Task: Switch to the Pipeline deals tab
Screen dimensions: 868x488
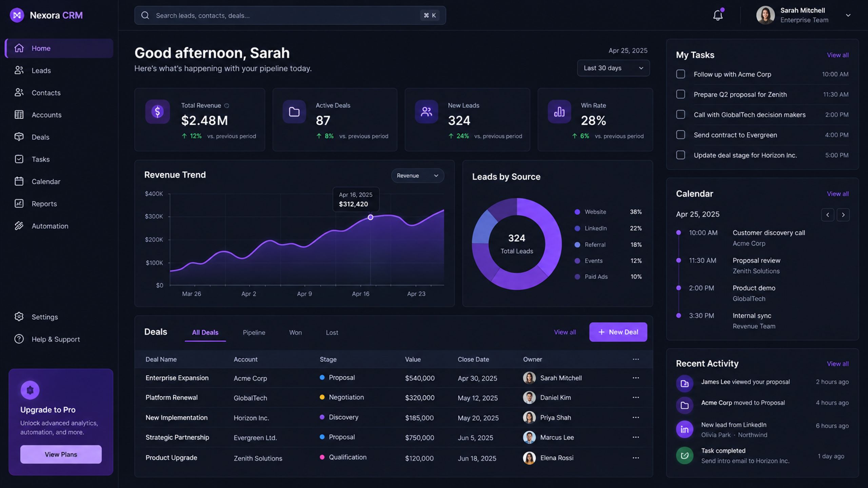Action: click(x=254, y=332)
